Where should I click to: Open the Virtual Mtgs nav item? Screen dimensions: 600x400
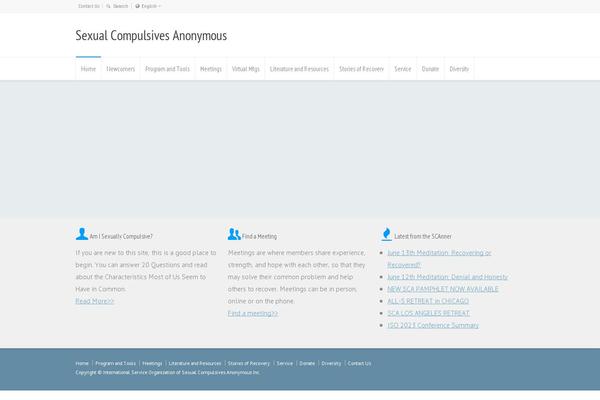(x=246, y=69)
